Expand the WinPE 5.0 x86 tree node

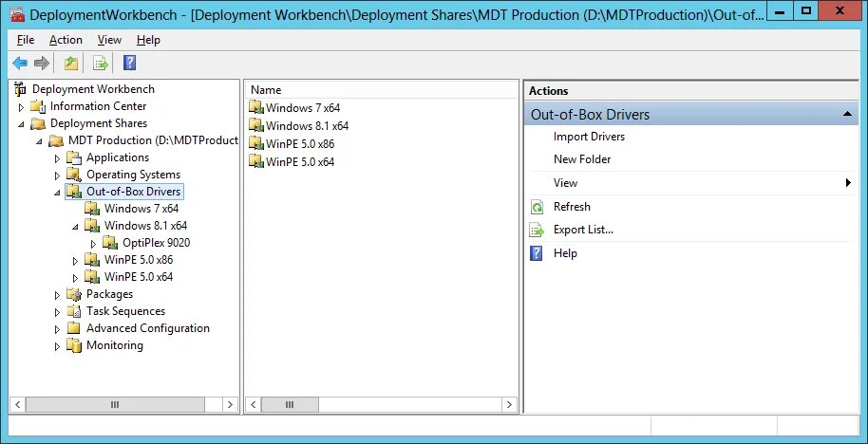(x=75, y=261)
